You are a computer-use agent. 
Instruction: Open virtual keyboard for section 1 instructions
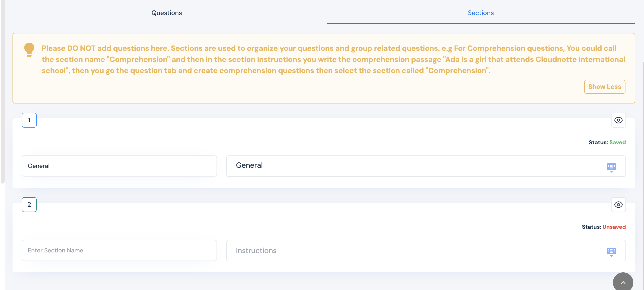[x=611, y=167]
